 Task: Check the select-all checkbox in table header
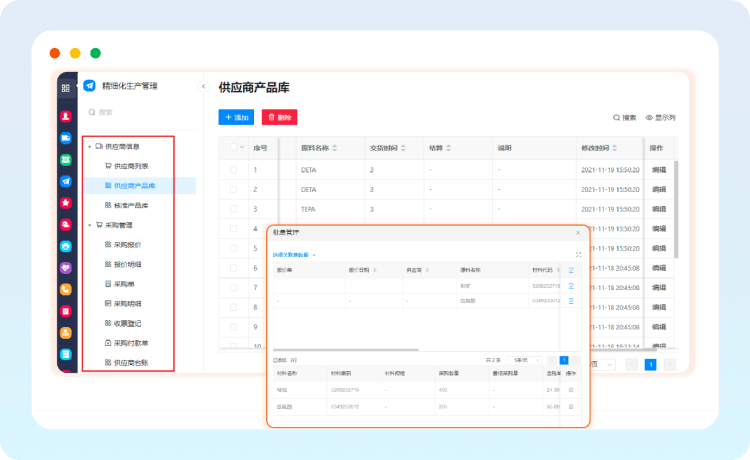pos(234,148)
